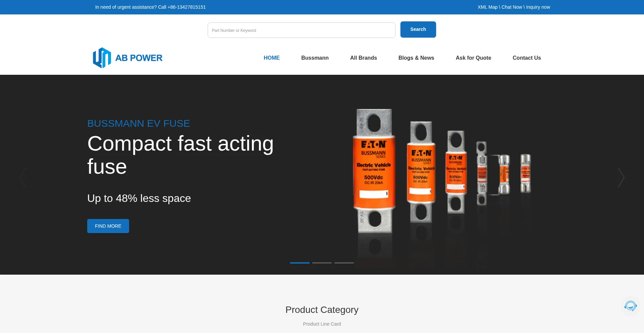Open the HOME menu item
This screenshot has height=333, width=644.
[x=272, y=58]
